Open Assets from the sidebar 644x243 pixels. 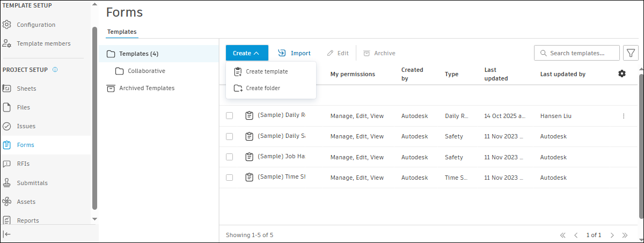(x=26, y=202)
